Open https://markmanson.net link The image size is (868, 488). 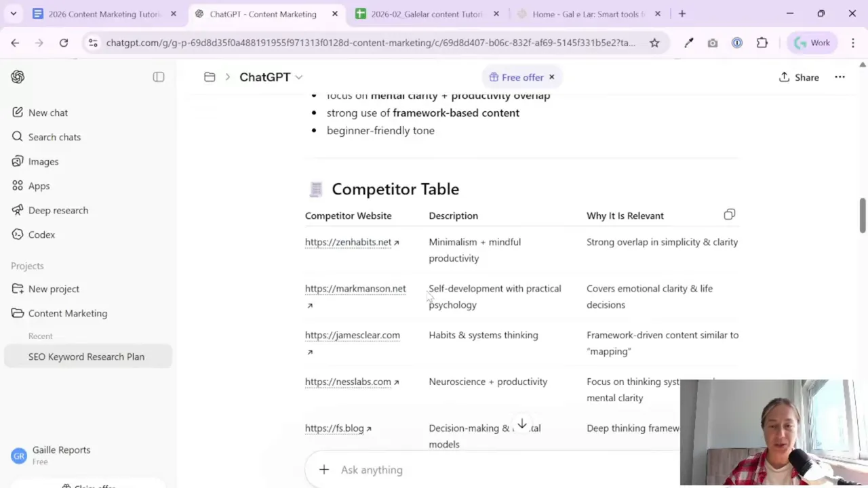tap(355, 289)
